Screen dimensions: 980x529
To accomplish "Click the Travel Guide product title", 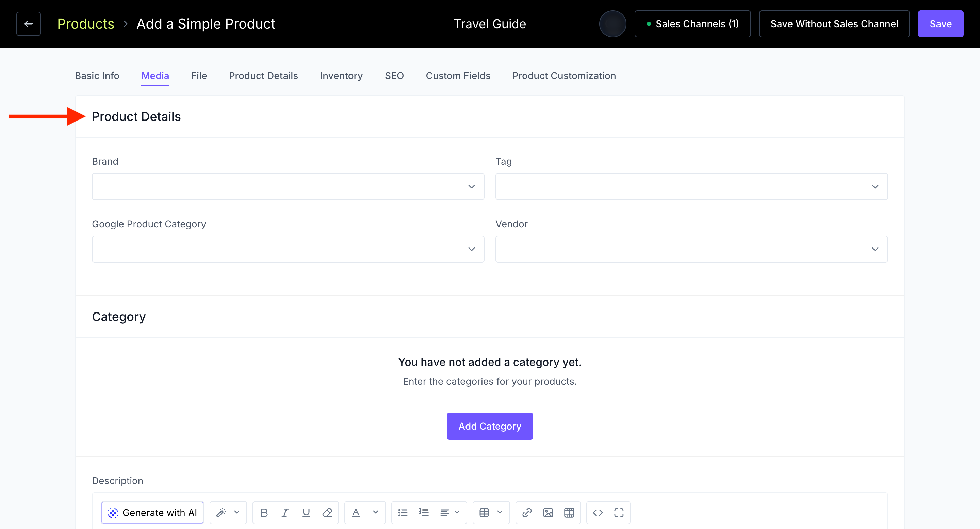I will coord(490,24).
